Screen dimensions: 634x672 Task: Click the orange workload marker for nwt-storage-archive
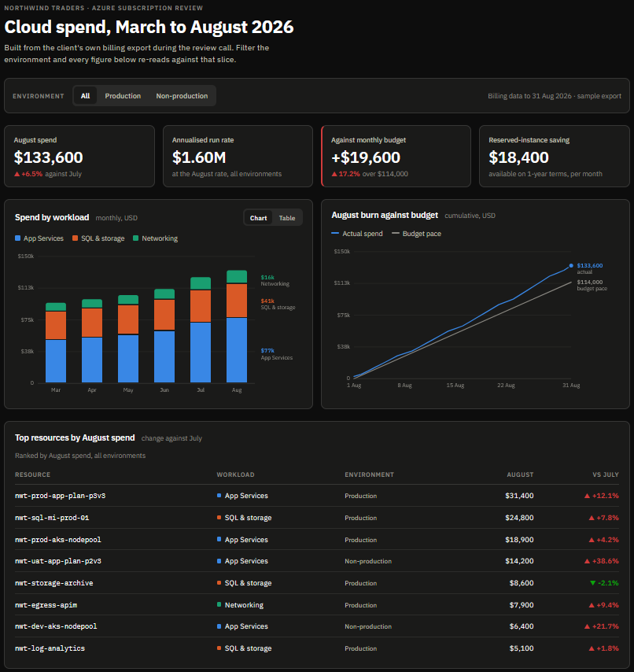(x=219, y=583)
